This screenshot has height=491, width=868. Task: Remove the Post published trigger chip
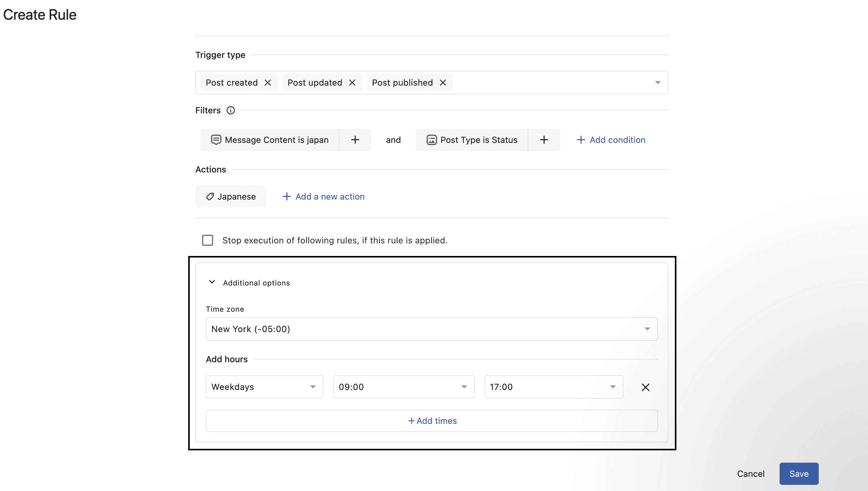tap(443, 83)
